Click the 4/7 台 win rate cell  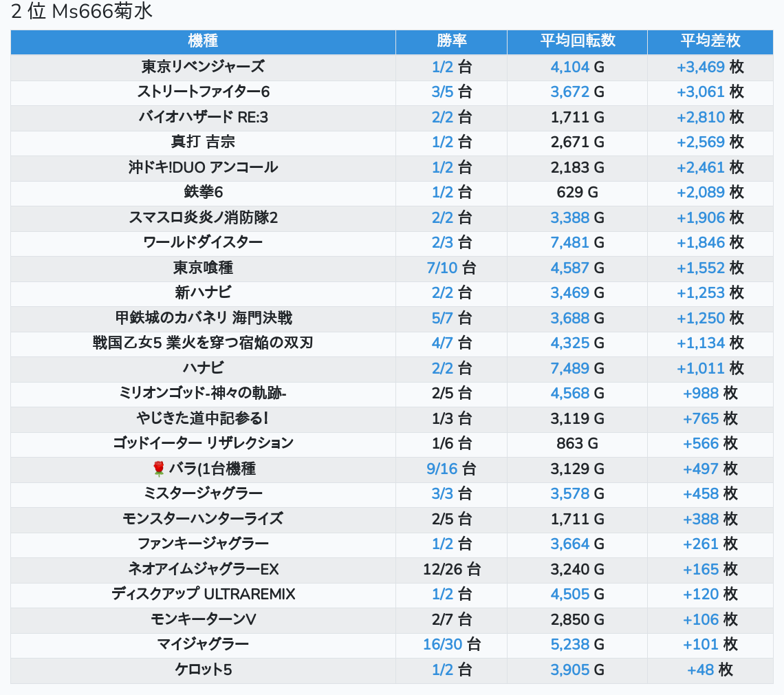click(452, 343)
